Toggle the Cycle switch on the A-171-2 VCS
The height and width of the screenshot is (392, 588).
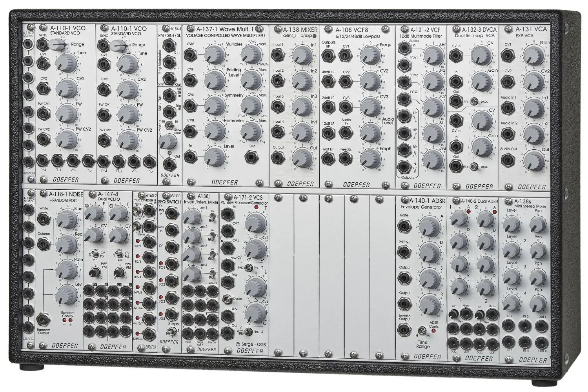tap(227, 299)
